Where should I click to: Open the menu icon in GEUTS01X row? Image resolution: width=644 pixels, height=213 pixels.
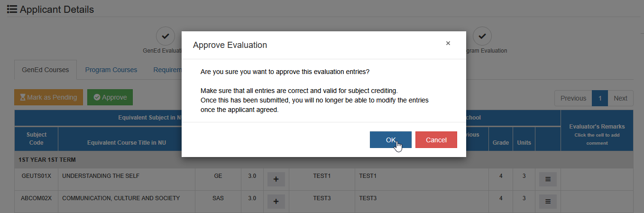pyautogui.click(x=548, y=179)
